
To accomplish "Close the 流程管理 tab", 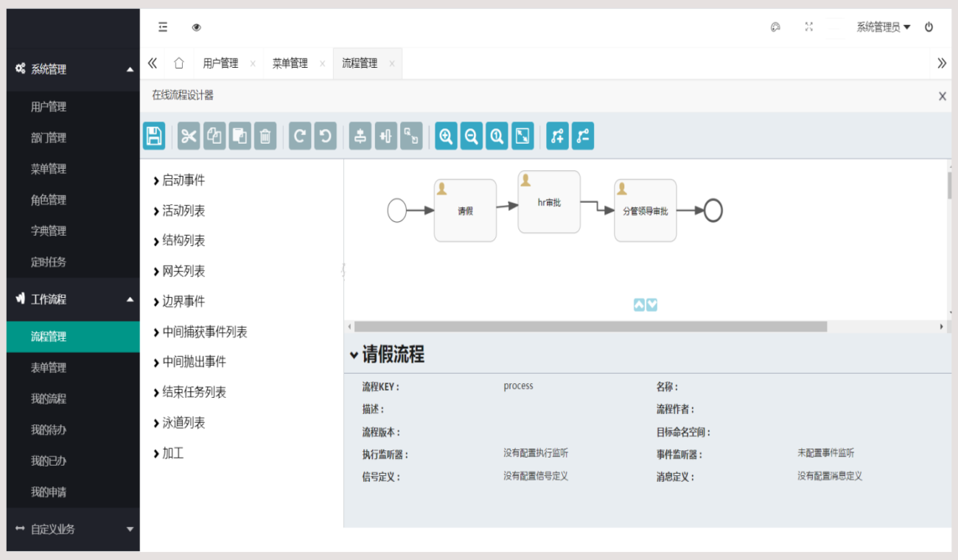I will [391, 64].
